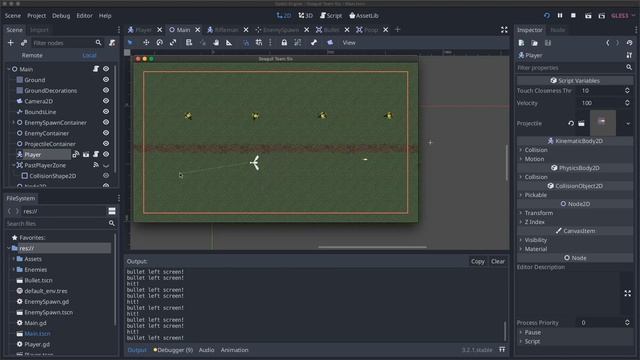Click the create new resource icon in Inspector

[x=521, y=43]
